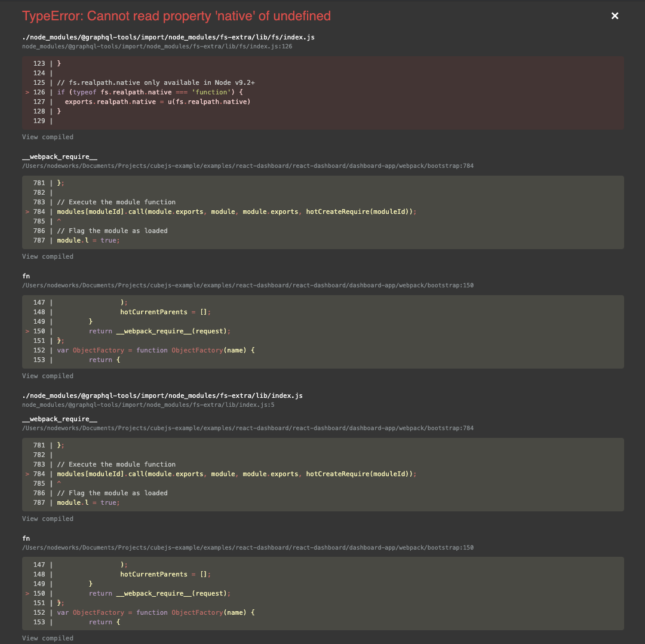The height and width of the screenshot is (644, 645).
Task: Click heading ./node_modules/@graphql-tools/import fs-extra/lib/fs/index.js
Action: click(x=168, y=37)
